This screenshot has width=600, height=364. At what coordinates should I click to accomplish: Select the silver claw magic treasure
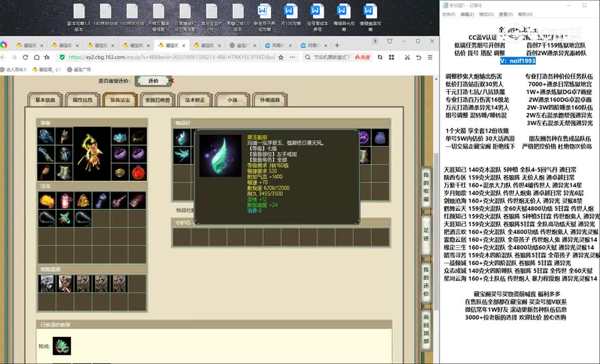click(101, 201)
